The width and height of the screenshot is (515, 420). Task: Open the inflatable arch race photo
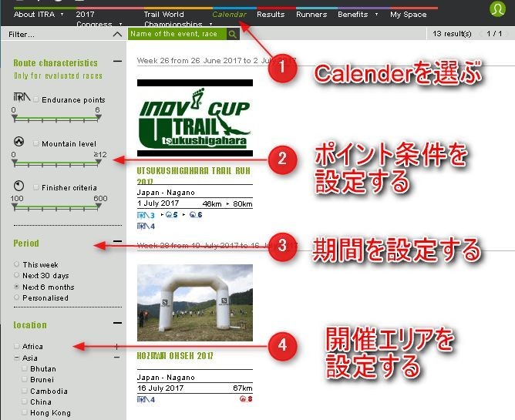click(195, 303)
